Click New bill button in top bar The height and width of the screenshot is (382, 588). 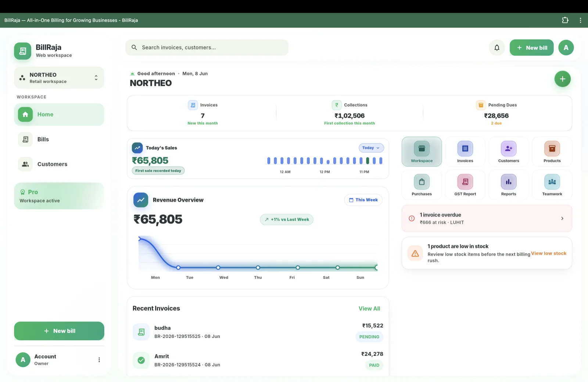pyautogui.click(x=531, y=47)
